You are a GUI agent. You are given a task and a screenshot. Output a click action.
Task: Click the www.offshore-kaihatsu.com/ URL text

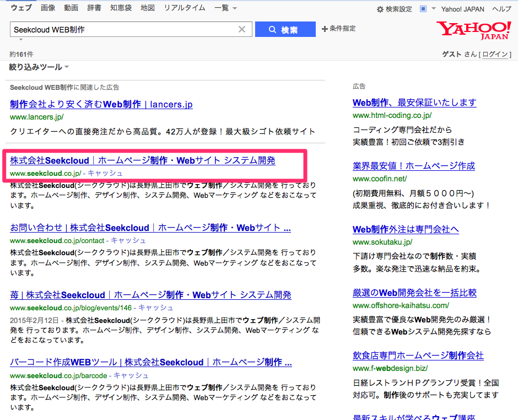(x=401, y=306)
